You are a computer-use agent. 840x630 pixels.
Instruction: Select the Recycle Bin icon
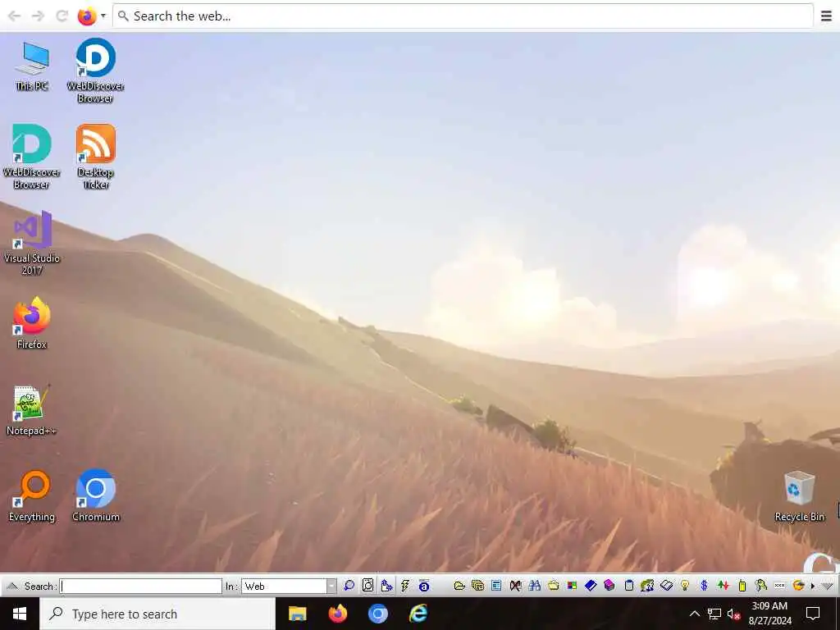(x=799, y=495)
